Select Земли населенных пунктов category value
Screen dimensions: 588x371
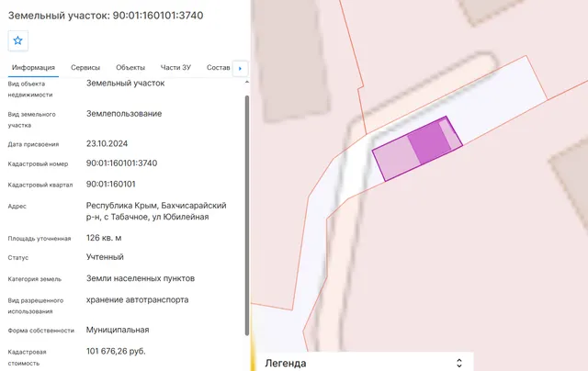point(141,278)
